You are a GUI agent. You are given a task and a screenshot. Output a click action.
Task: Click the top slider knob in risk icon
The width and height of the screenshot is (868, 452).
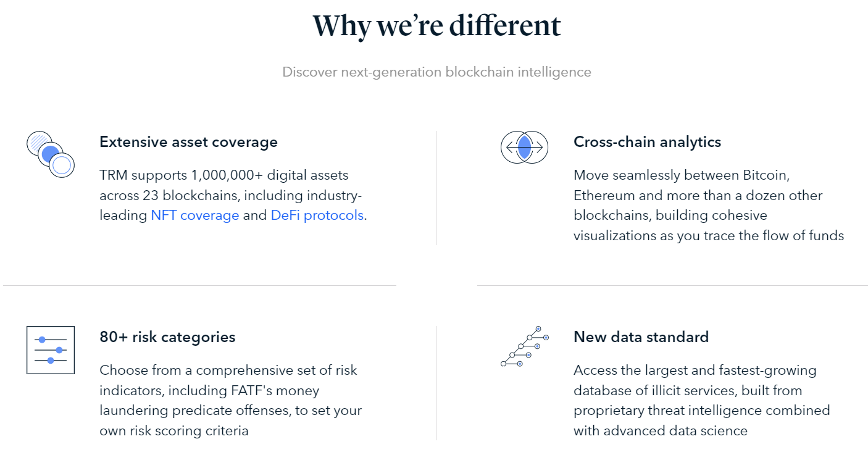coord(42,340)
